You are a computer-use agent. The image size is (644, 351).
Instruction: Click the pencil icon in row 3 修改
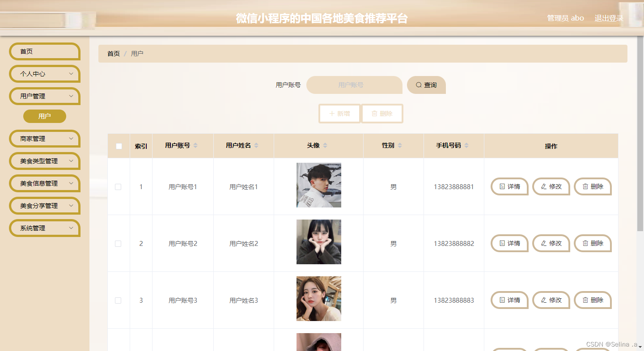tap(544, 300)
